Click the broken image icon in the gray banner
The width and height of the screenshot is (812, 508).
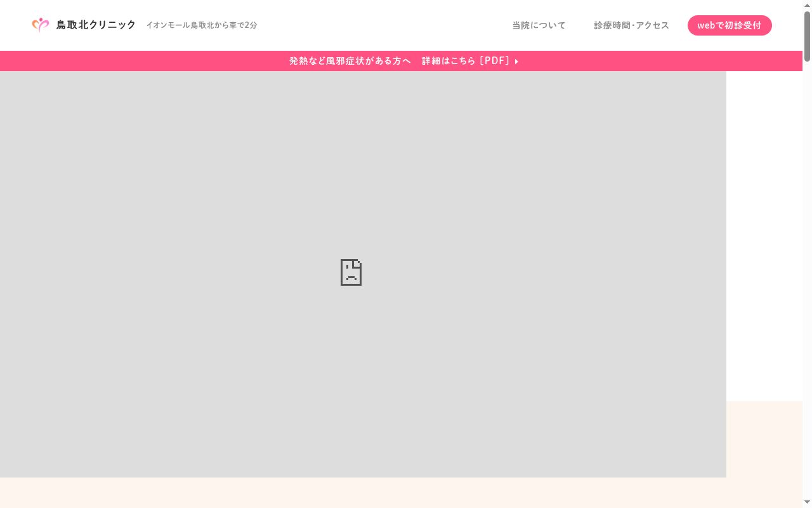[351, 272]
